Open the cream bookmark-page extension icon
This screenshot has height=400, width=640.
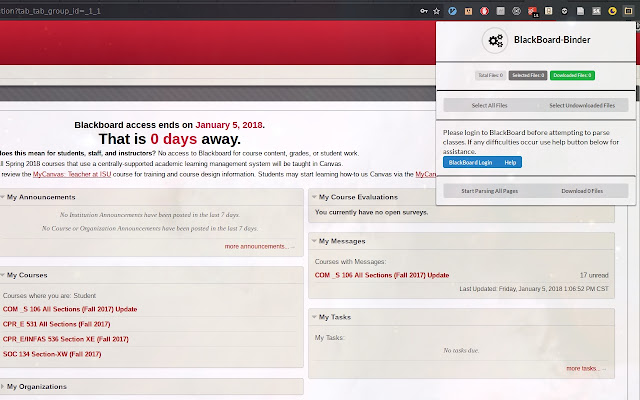click(549, 11)
